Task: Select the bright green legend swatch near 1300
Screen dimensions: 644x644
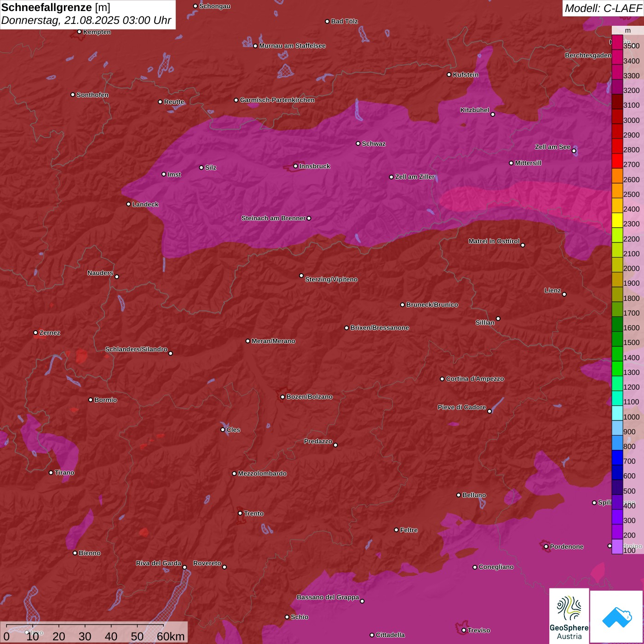Action: pyautogui.click(x=617, y=368)
